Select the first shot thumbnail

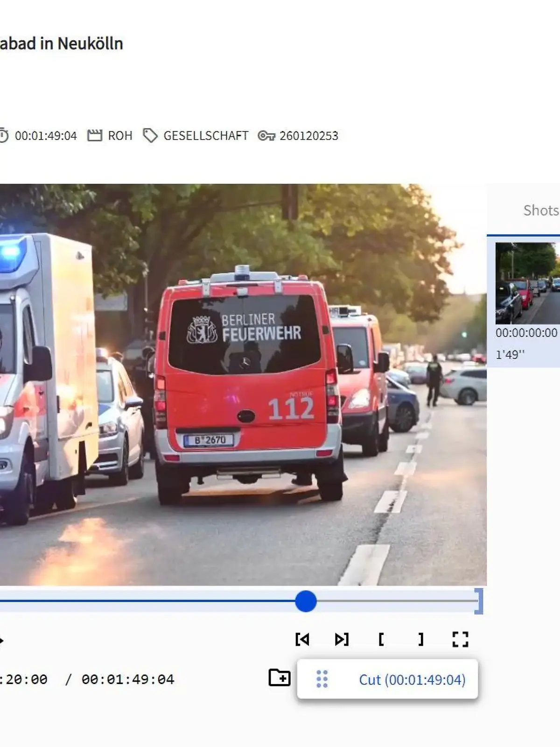pyautogui.click(x=528, y=283)
